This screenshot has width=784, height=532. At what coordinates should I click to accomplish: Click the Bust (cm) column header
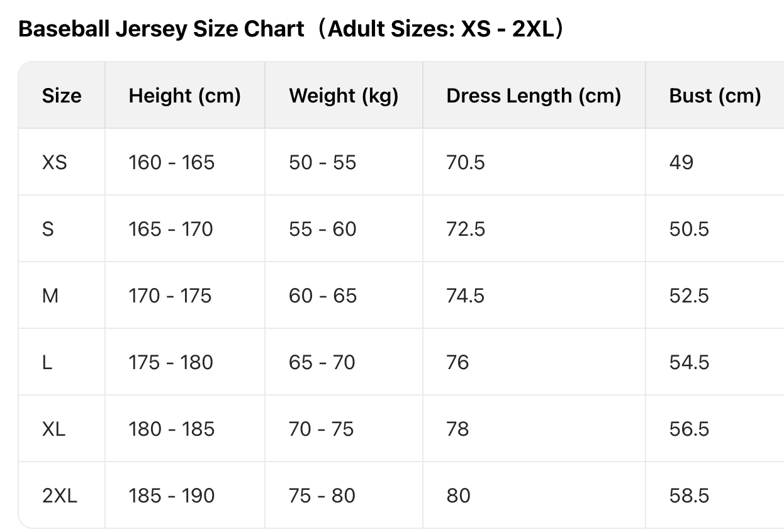[715, 96]
